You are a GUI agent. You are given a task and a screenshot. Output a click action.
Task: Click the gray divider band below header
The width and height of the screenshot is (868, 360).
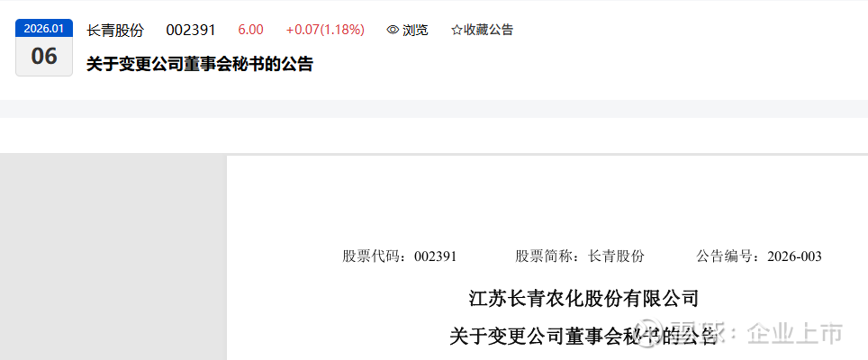[434, 109]
